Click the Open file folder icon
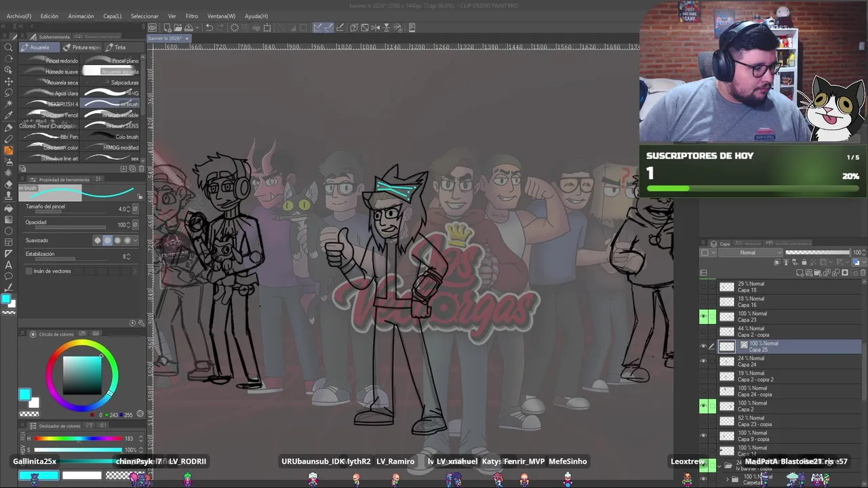 (x=177, y=28)
